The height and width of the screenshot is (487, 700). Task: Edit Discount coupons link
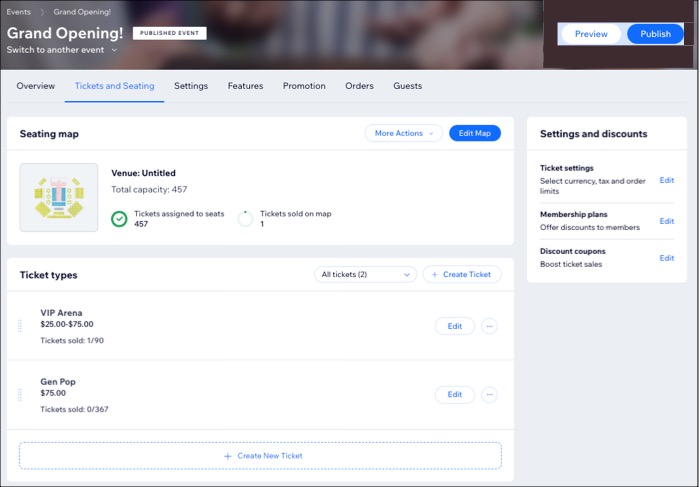(x=667, y=258)
